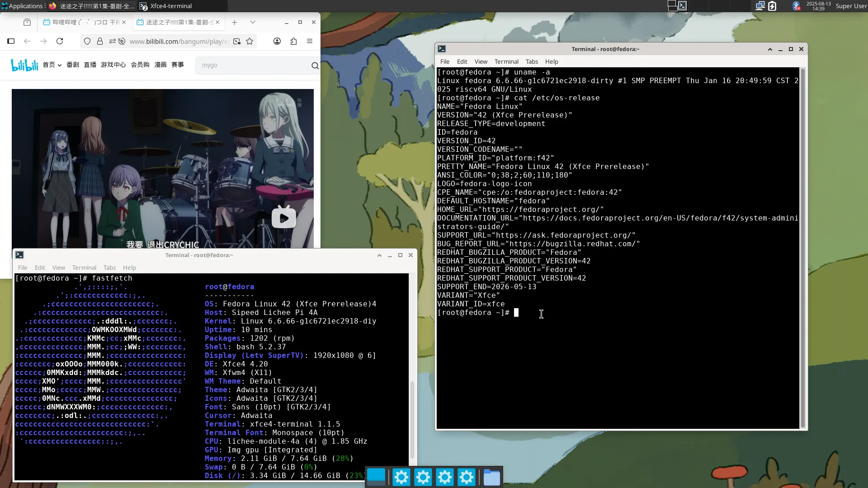This screenshot has width=868, height=488.
Task: Click the autoplay blocked permission icon
Action: click(122, 41)
